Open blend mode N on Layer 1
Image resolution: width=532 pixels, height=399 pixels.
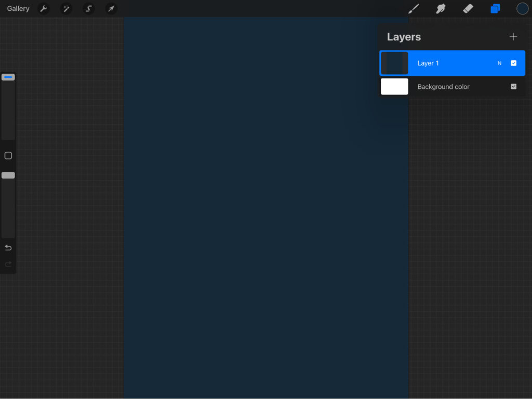coord(500,63)
